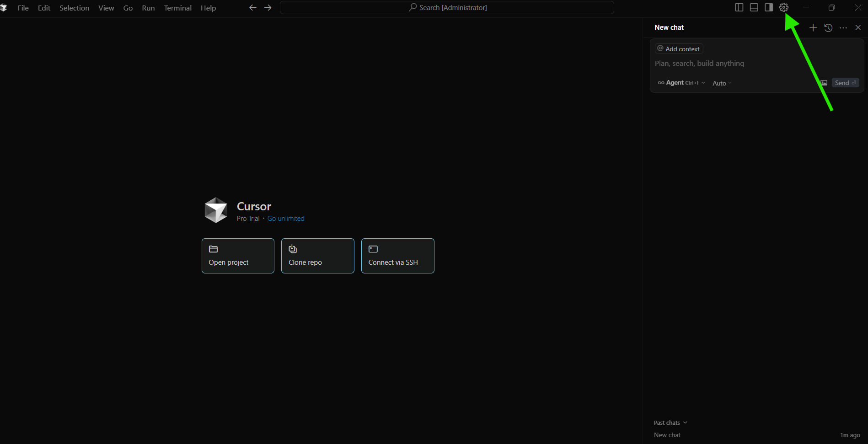
Task: Open the Selection menu
Action: pos(74,8)
